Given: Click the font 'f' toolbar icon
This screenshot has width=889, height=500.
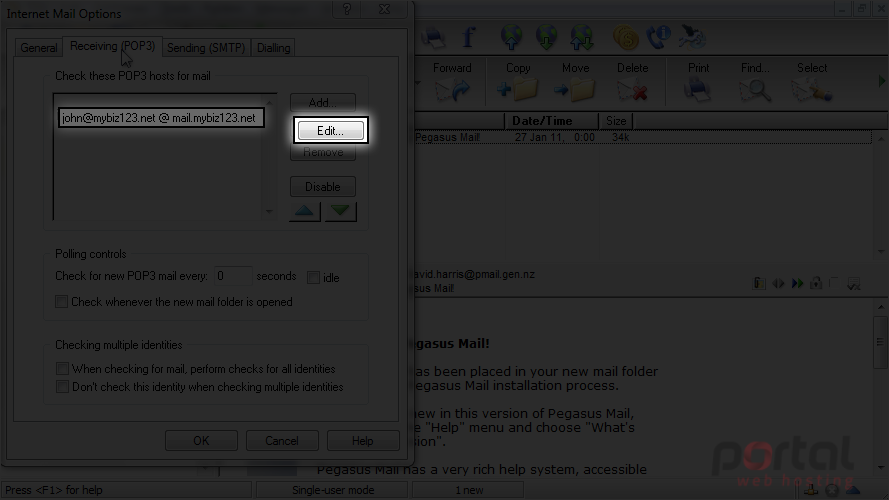Looking at the screenshot, I should [x=468, y=37].
